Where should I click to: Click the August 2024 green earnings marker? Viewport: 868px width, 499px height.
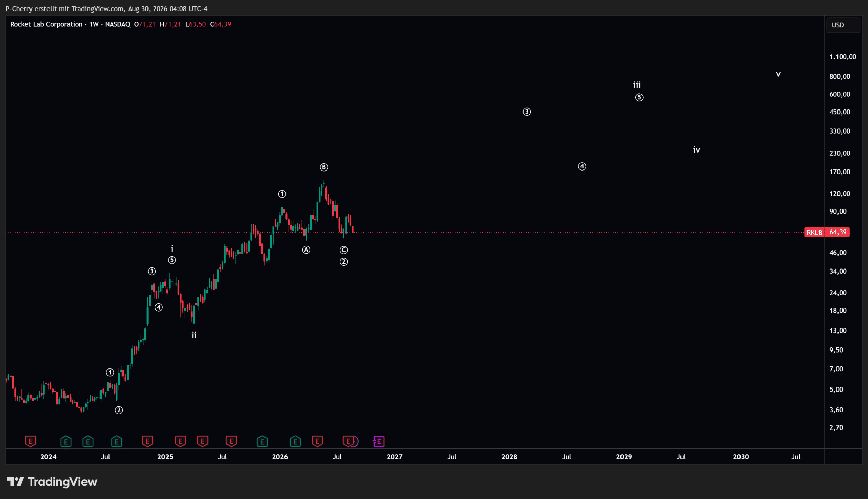pyautogui.click(x=117, y=441)
